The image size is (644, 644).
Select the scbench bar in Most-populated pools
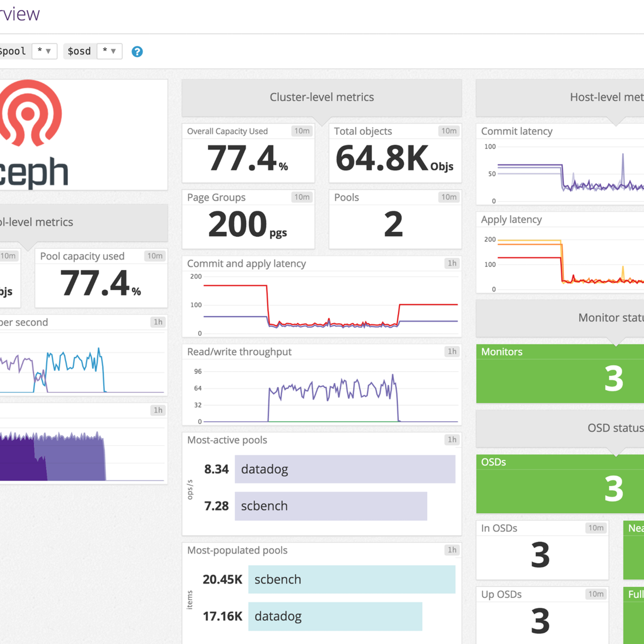click(x=351, y=579)
